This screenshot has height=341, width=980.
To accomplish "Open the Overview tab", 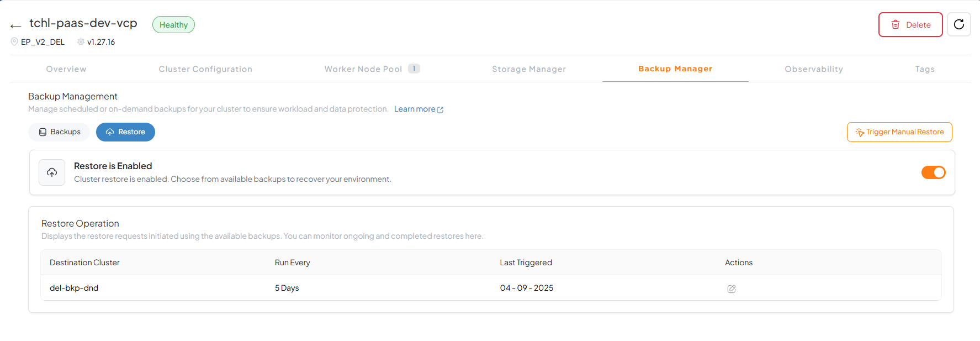I will [x=66, y=69].
